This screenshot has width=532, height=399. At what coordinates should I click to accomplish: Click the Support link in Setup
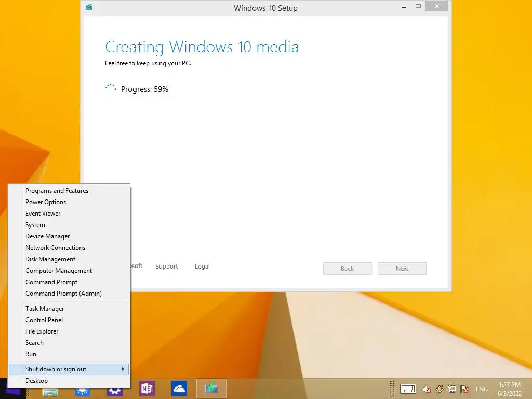point(167,267)
